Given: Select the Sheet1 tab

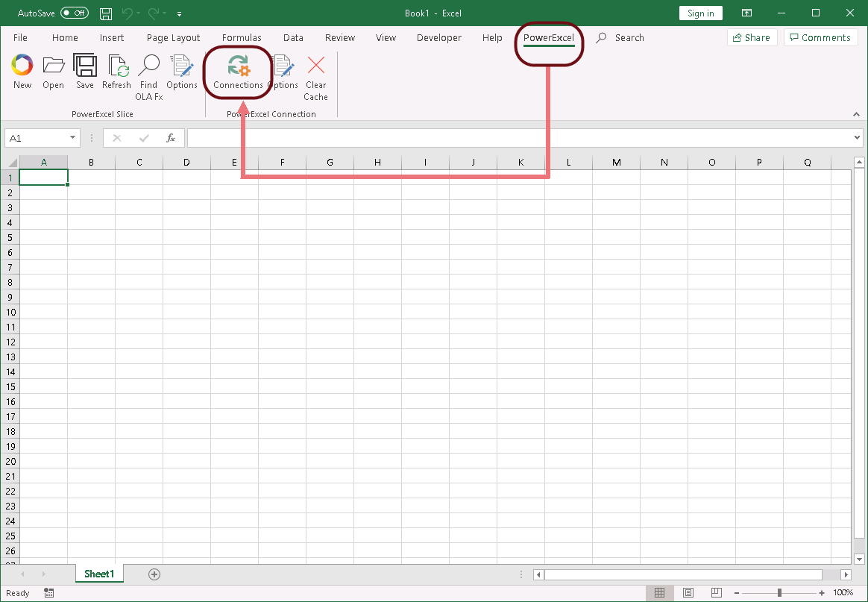Looking at the screenshot, I should [99, 574].
